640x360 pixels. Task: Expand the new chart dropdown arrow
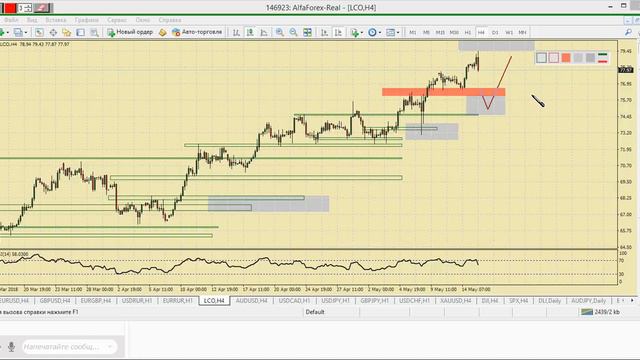(x=7, y=32)
